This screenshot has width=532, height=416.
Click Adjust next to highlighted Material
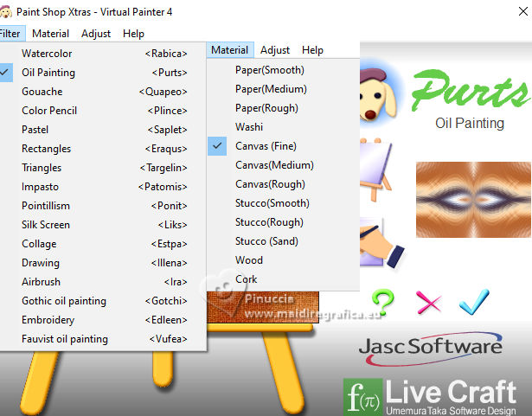click(x=275, y=50)
